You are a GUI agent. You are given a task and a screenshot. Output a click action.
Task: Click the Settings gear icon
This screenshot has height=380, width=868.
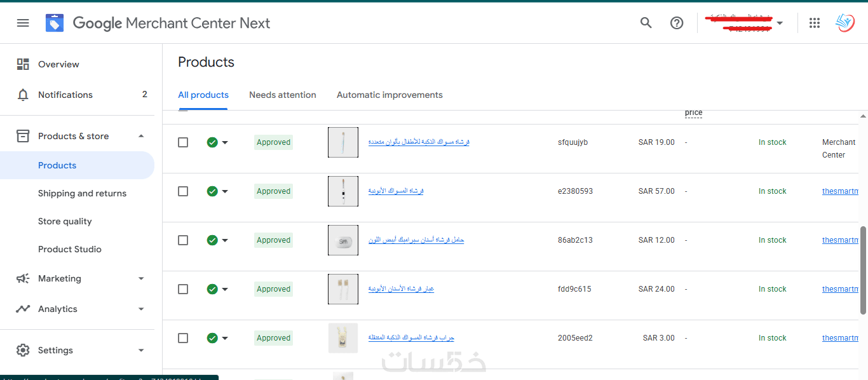pos(23,350)
